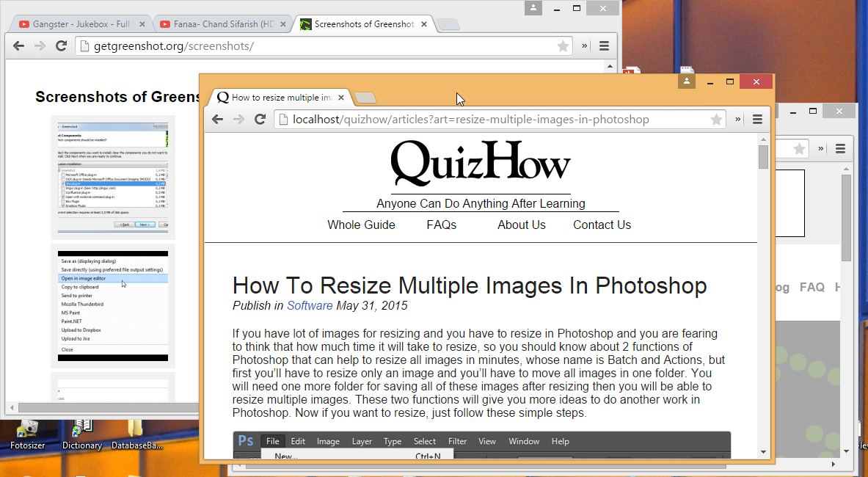Click Window menu in Photoshop screenshot
Screen dimensions: 868x477
point(524,441)
